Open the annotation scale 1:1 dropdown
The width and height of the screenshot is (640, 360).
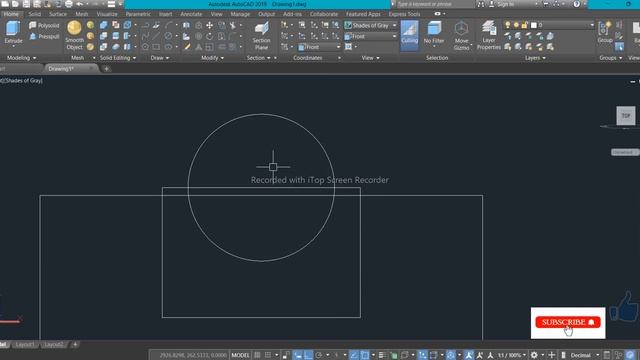pyautogui.click(x=511, y=355)
